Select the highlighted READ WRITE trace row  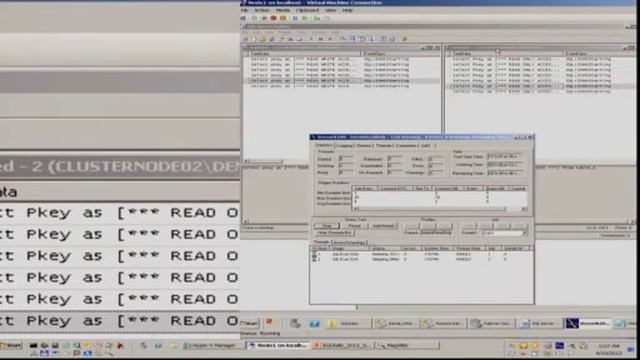click(x=341, y=81)
